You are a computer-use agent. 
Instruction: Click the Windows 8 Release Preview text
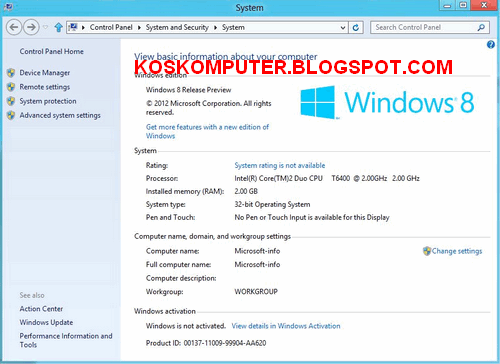(188, 90)
